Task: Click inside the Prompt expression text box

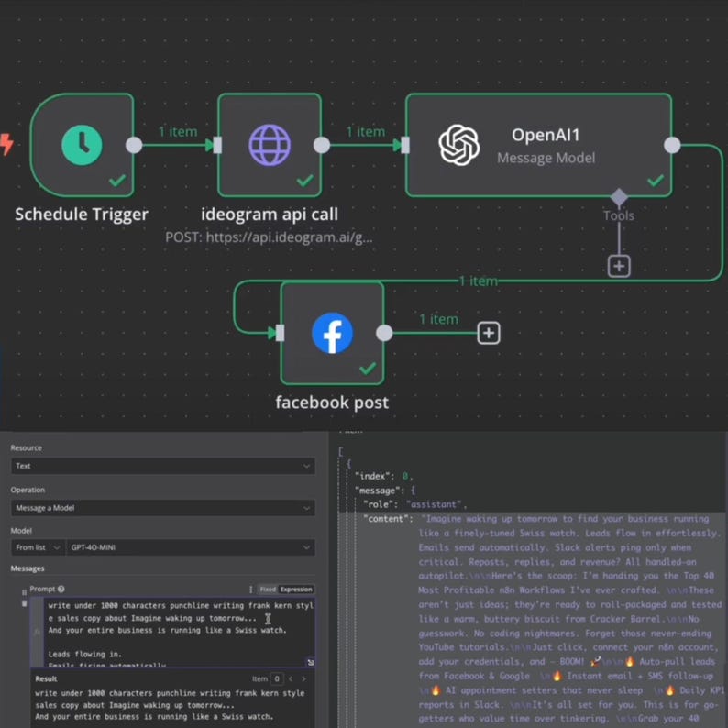Action: (x=180, y=633)
